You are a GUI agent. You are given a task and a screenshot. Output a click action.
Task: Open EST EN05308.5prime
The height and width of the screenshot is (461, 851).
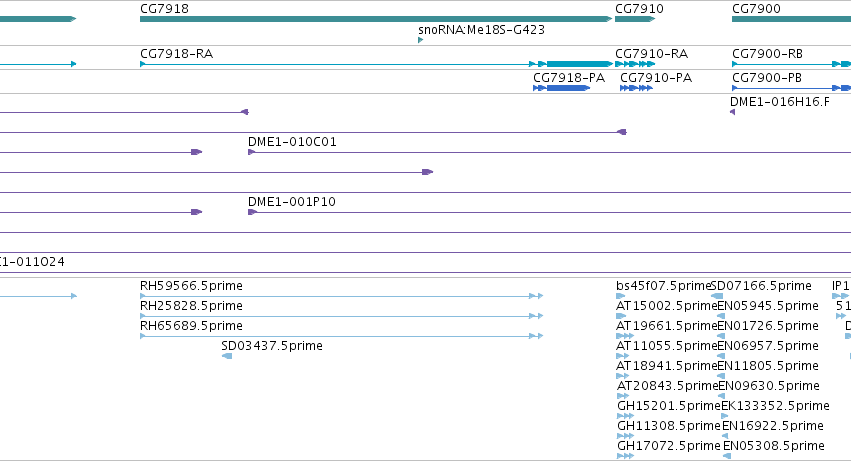pos(774,446)
